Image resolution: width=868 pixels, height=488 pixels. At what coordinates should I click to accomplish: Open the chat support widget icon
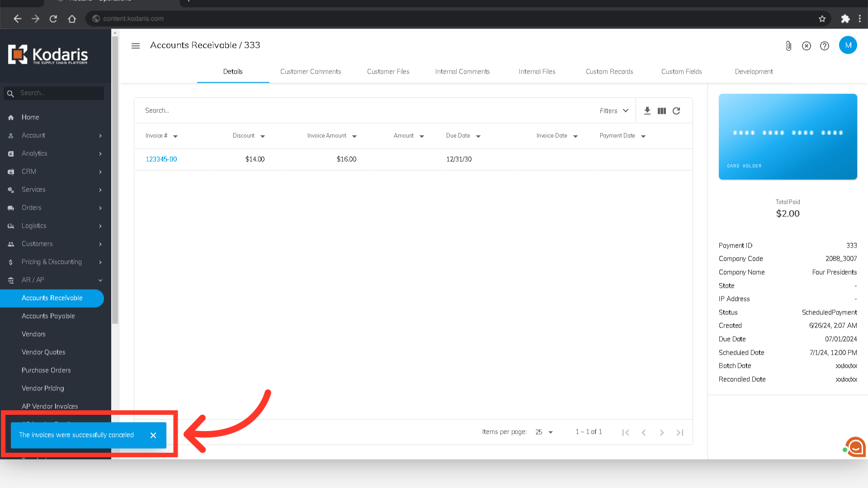pyautogui.click(x=855, y=447)
